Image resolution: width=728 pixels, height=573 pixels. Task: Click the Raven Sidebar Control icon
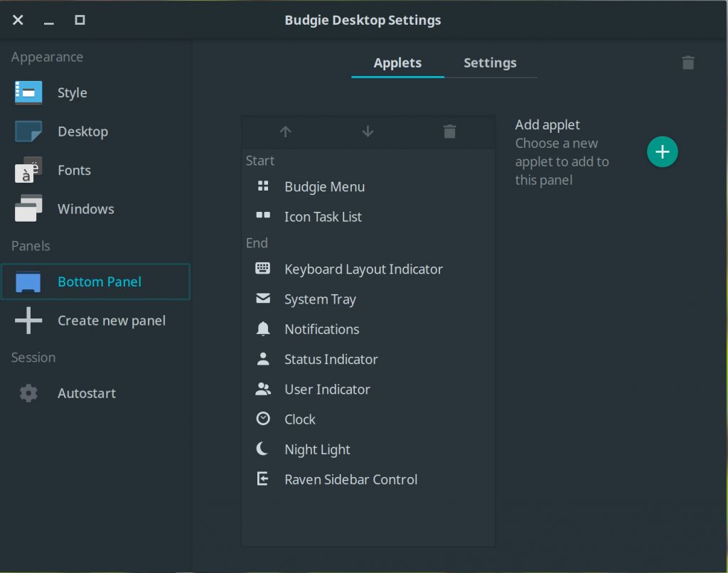point(263,478)
